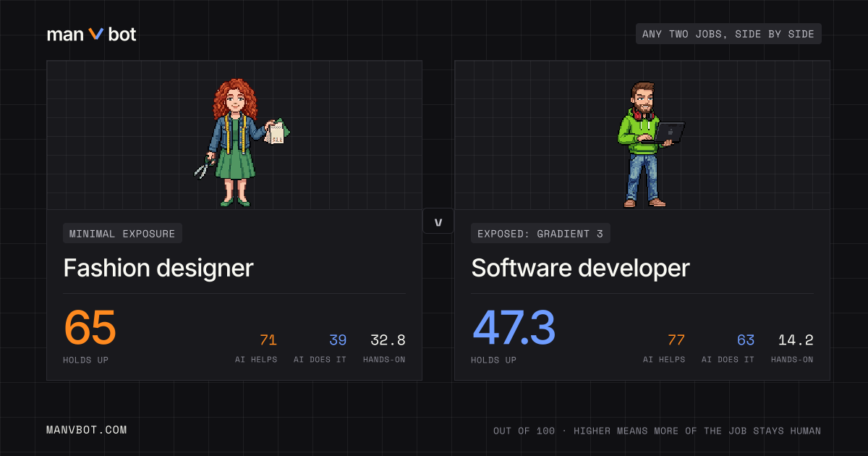Click the blue score 47.3
The image size is (868, 456).
click(x=514, y=328)
